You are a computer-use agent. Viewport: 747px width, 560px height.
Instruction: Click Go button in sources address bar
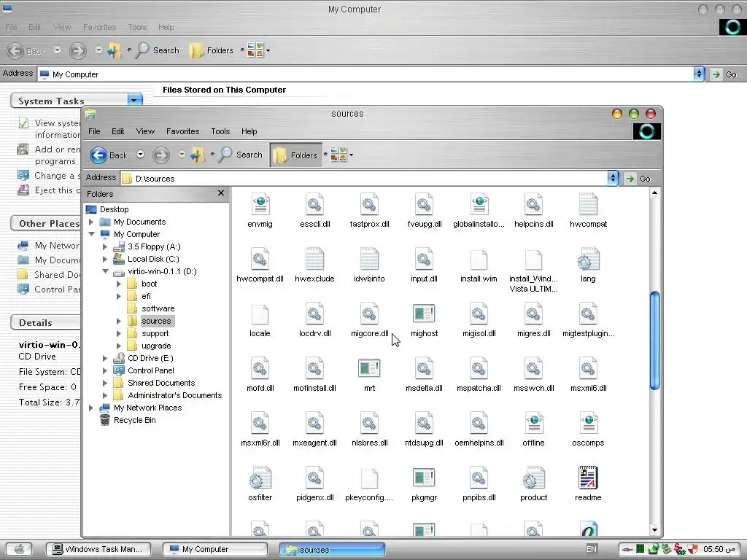point(638,179)
